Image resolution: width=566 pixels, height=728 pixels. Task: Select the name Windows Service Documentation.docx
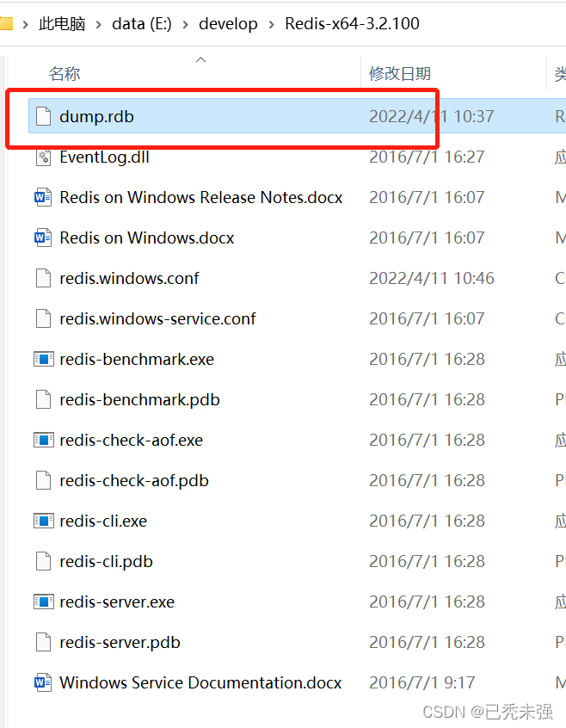(200, 682)
